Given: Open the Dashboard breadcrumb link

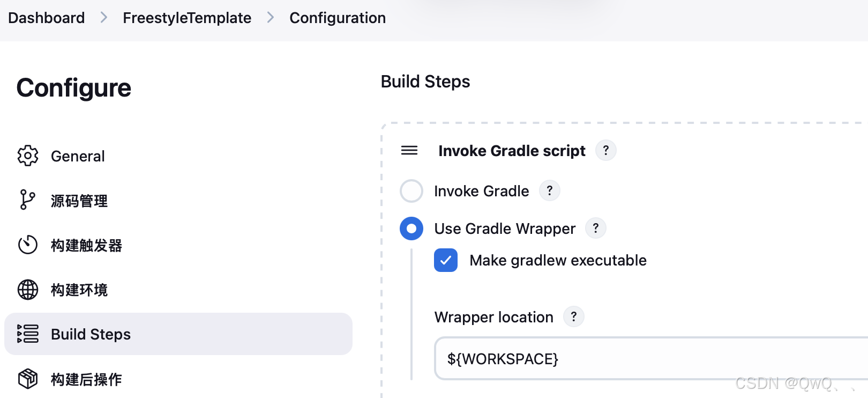Looking at the screenshot, I should pos(47,18).
